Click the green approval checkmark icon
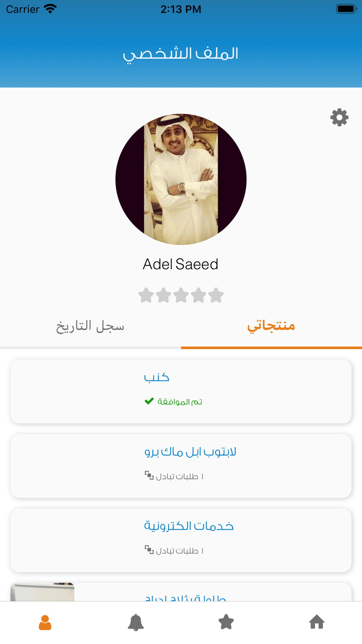This screenshot has width=362, height=644. [149, 401]
